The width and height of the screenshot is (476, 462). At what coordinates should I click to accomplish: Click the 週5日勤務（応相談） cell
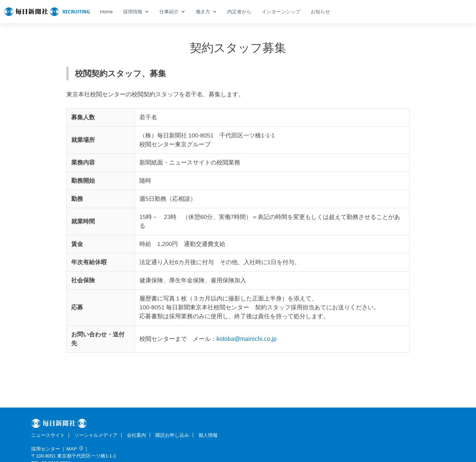pos(272,199)
